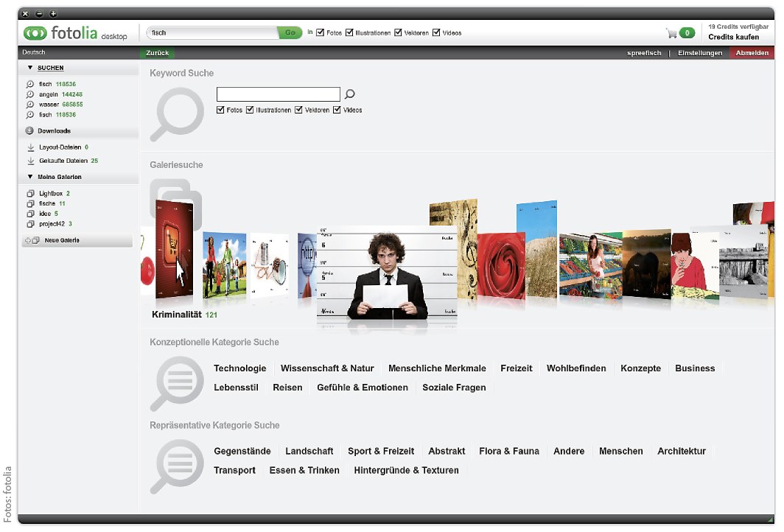
Task: Click gallery icon next to idee
Action: [30, 214]
